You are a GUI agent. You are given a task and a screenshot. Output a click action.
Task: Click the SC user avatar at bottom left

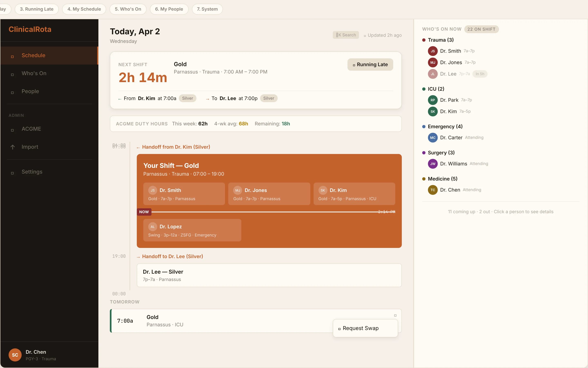click(15, 355)
